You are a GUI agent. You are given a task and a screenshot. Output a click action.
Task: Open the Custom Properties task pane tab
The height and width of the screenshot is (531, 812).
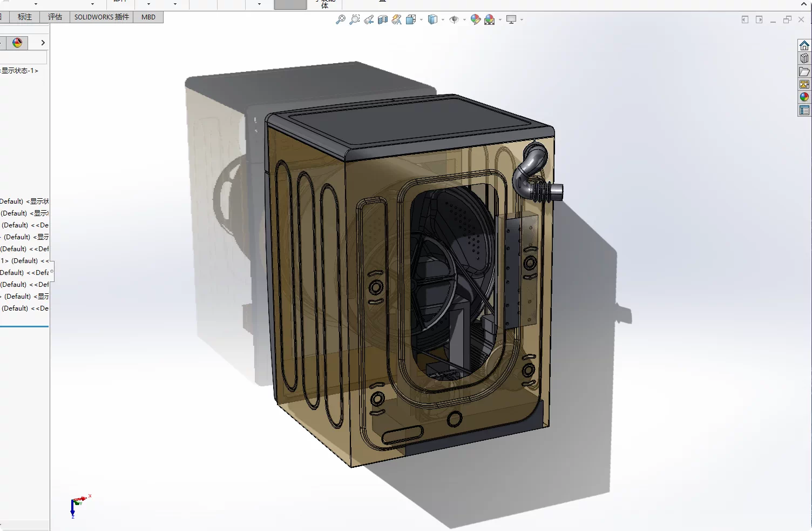804,110
